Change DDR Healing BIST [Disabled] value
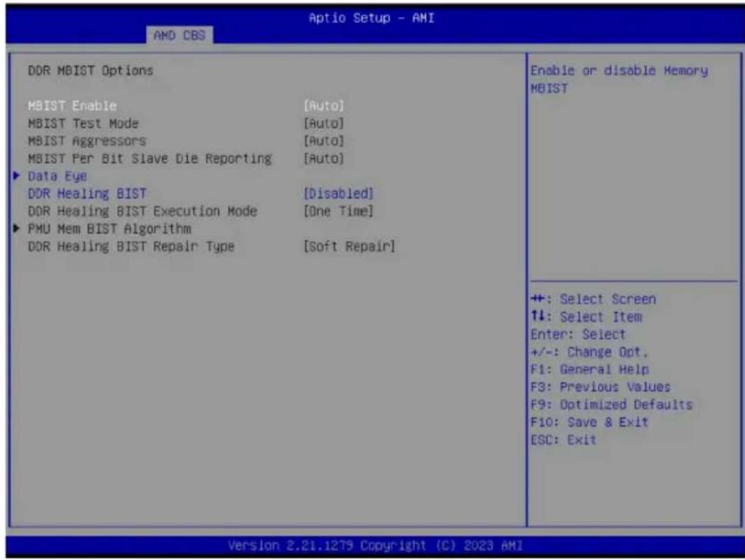 click(x=339, y=194)
